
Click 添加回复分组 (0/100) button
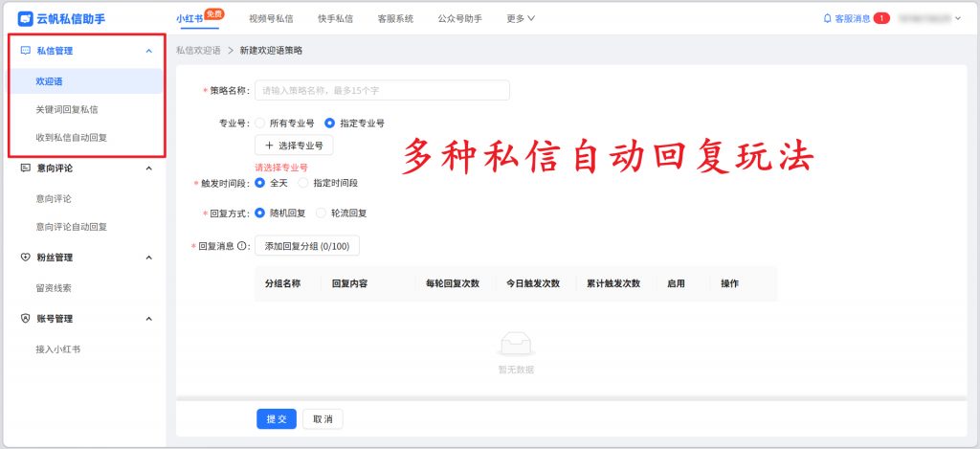coord(307,246)
